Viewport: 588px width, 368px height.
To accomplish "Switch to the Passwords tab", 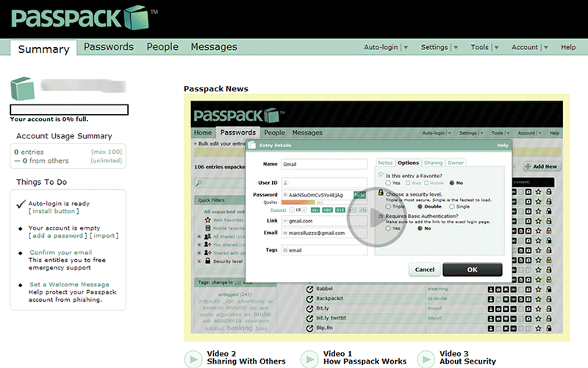I will pos(108,47).
